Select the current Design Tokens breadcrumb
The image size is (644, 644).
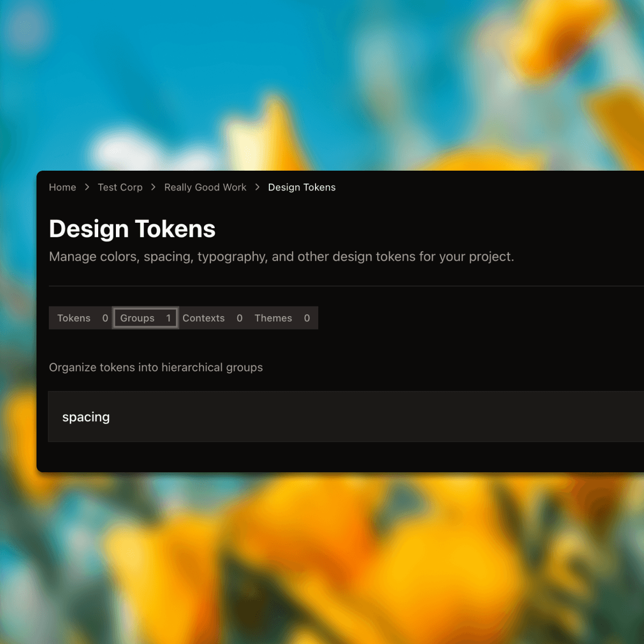point(302,187)
